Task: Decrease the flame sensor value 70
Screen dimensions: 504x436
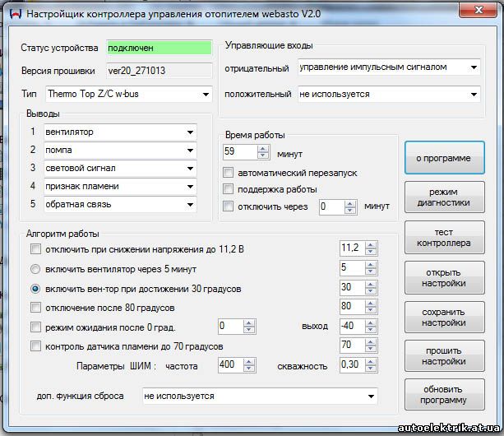Action: 371,349
